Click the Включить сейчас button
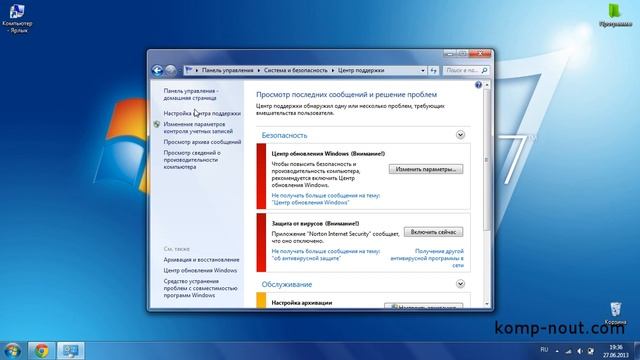 (433, 232)
